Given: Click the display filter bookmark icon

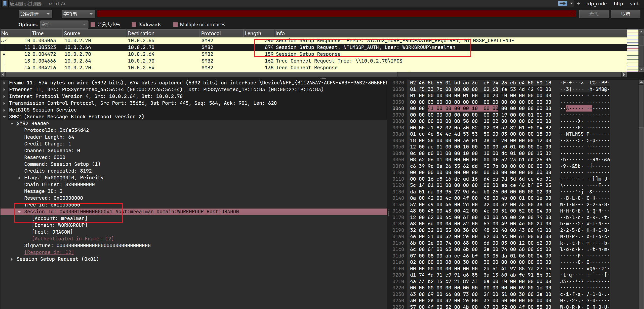Looking at the screenshot, I should [5, 4].
